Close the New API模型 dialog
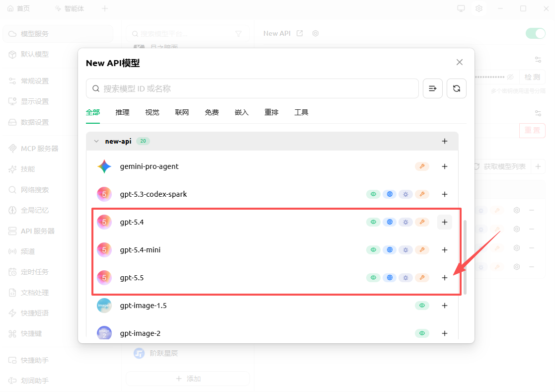The height and width of the screenshot is (392, 555). coord(460,62)
